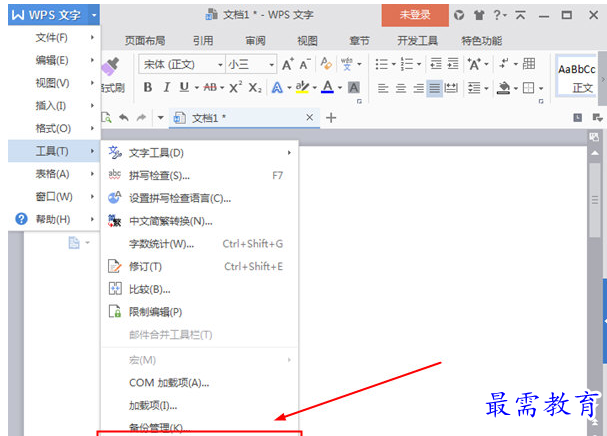Screen dimensions: 607x436
Task: Apply superscript X² formatting
Action: tap(235, 88)
